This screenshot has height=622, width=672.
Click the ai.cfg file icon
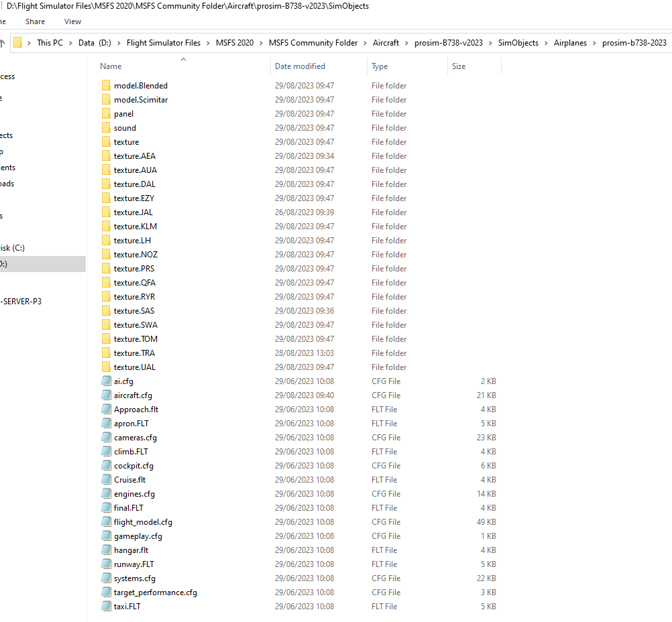106,381
